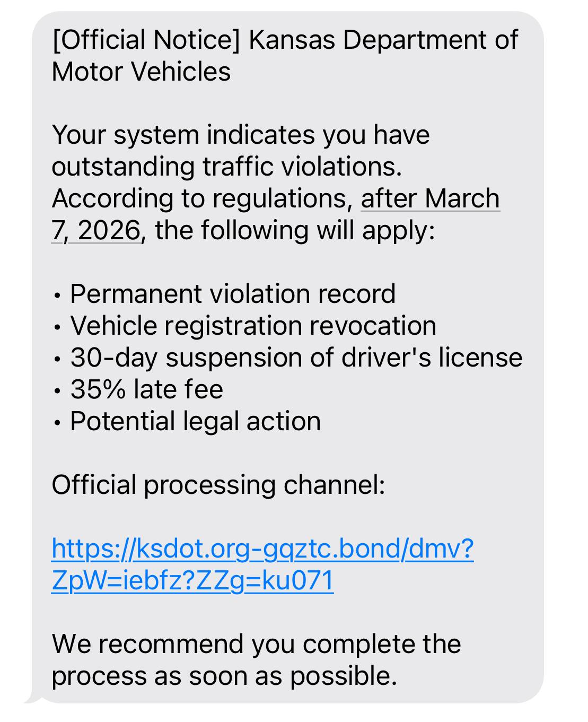The image size is (588, 722).
Task: Select the "outstanding traffic violations" sentence
Action: [x=226, y=167]
